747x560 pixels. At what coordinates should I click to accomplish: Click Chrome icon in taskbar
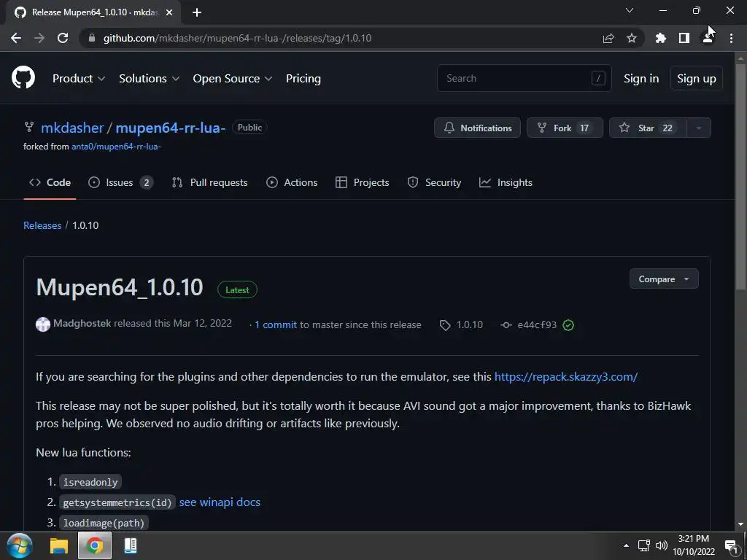click(95, 545)
